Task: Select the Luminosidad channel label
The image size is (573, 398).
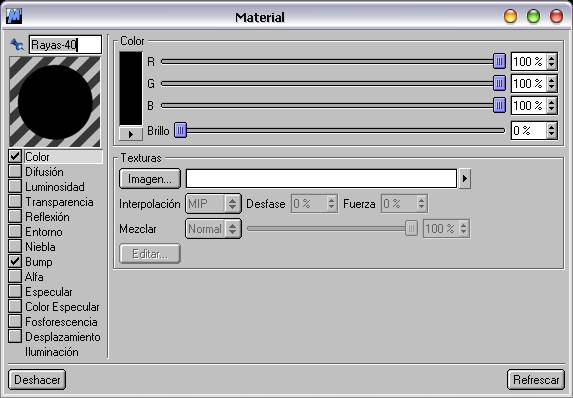Action: click(x=55, y=187)
